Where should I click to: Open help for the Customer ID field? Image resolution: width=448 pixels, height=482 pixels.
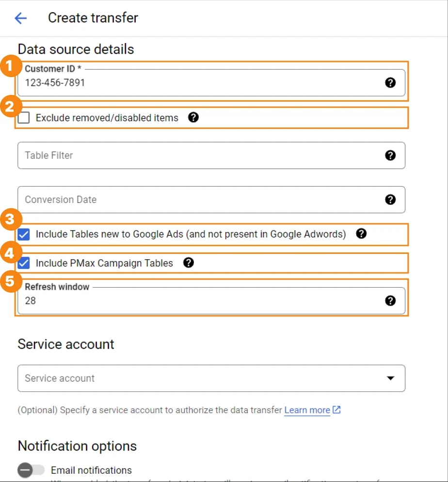[x=390, y=83]
